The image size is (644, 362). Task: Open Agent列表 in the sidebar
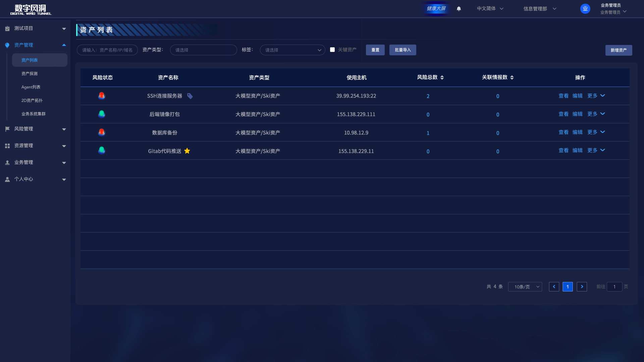[31, 87]
